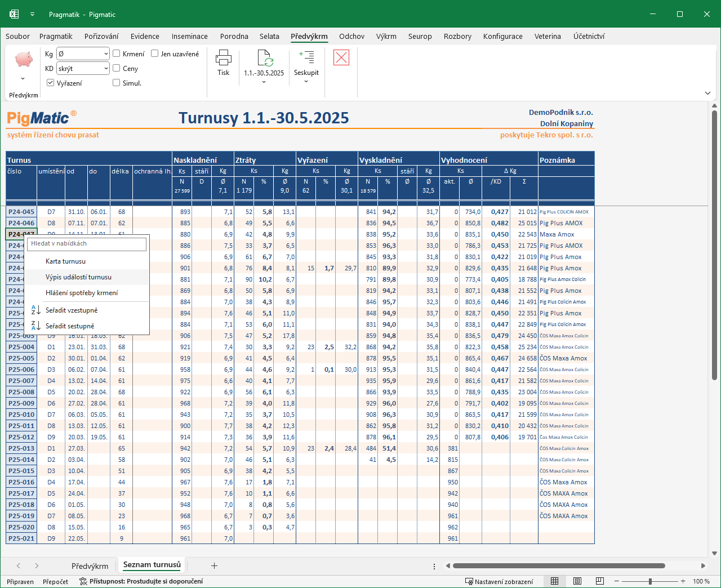The width and height of the screenshot is (721, 588).
Task: Click the Tisk printer icon
Action: point(223,57)
